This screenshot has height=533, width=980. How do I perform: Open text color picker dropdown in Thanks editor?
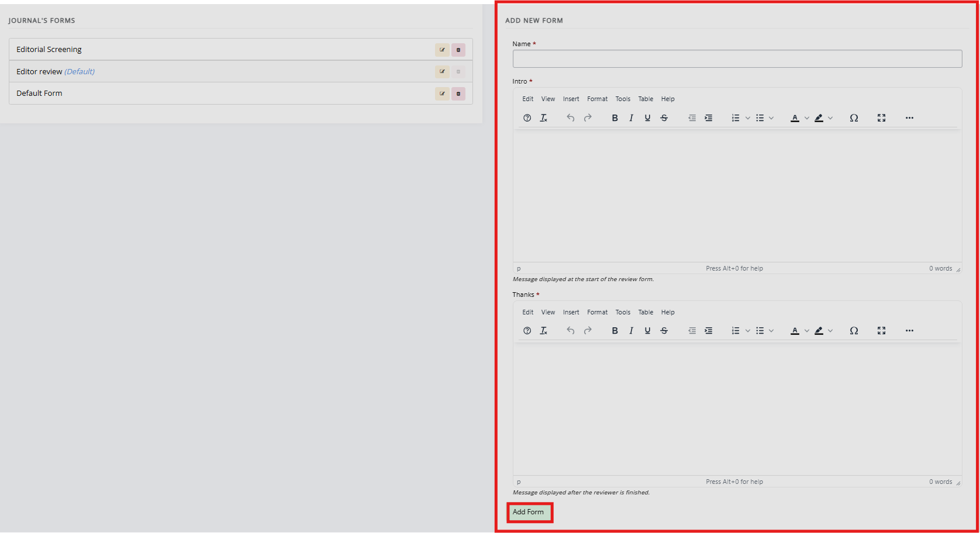[807, 331]
